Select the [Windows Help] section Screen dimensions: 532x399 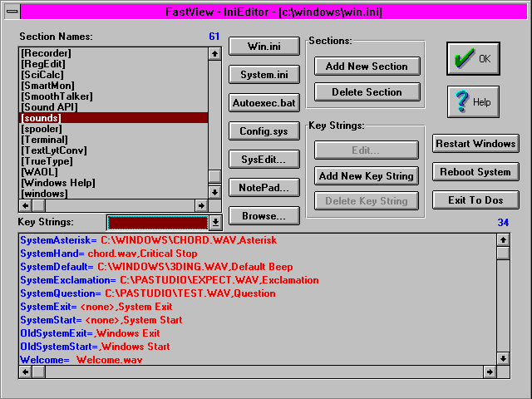113,183
